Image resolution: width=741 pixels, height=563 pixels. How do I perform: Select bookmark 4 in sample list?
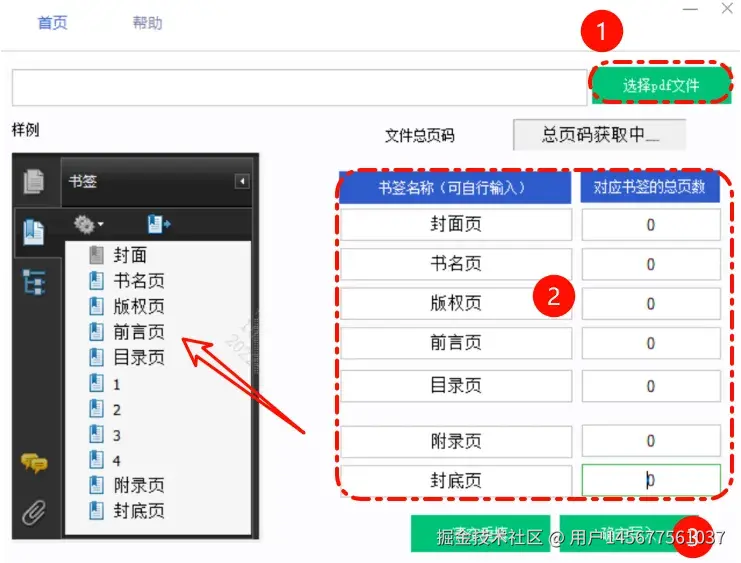105,460
